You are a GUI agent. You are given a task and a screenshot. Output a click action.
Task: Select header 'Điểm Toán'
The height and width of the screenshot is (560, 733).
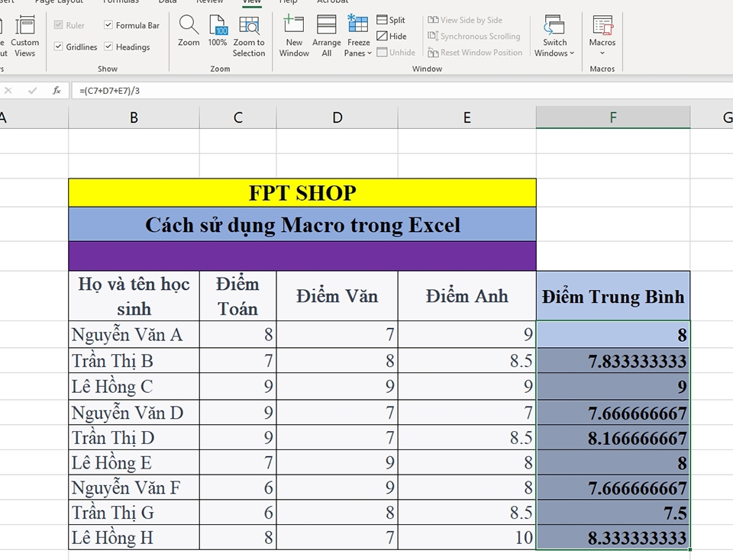pyautogui.click(x=238, y=296)
